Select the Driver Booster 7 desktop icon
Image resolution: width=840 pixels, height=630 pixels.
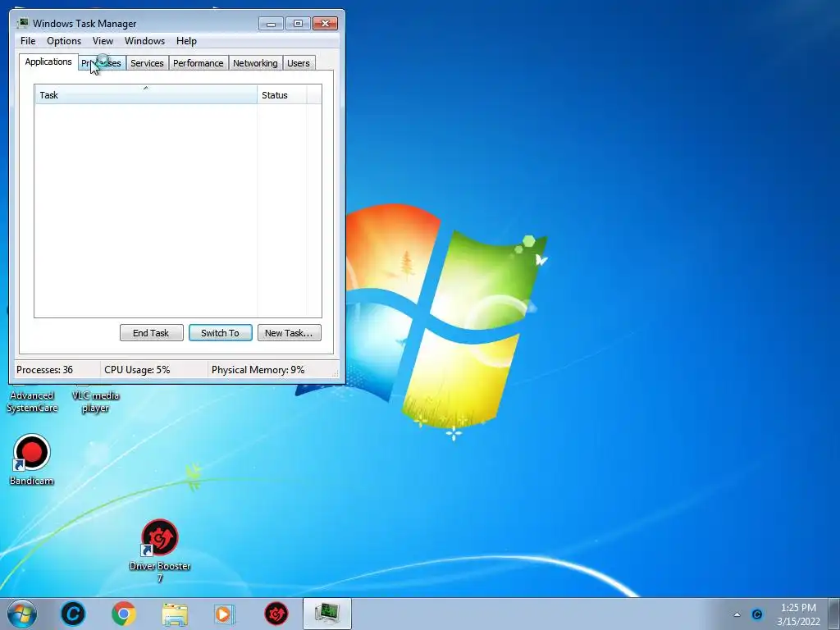[x=160, y=550]
